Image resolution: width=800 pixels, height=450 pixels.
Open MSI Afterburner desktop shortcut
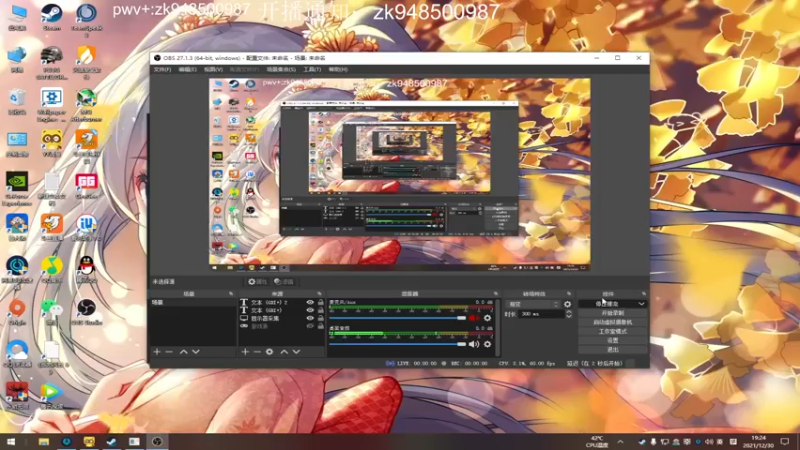86,105
